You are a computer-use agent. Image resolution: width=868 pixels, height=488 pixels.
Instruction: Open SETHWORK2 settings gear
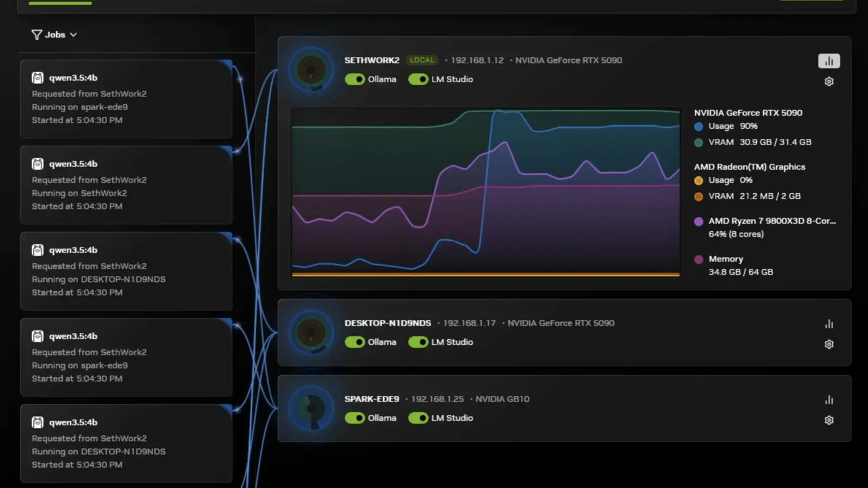click(x=829, y=81)
